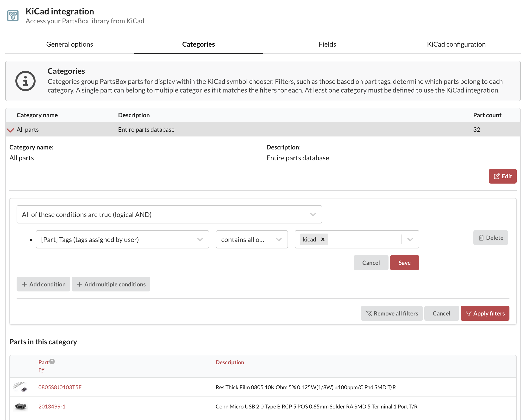Click the Conn Micro USB 2.0 description
The width and height of the screenshot is (527, 420).
point(316,407)
